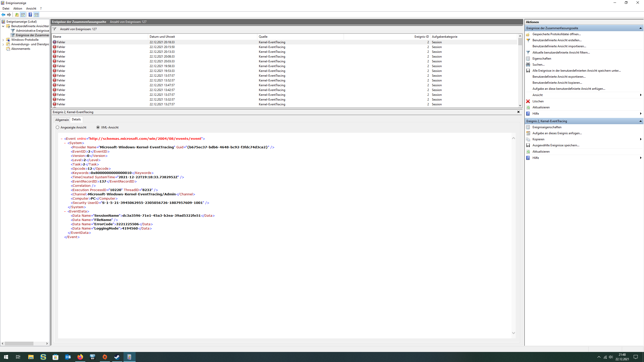Click the blue help toolbar icon

click(x=30, y=15)
